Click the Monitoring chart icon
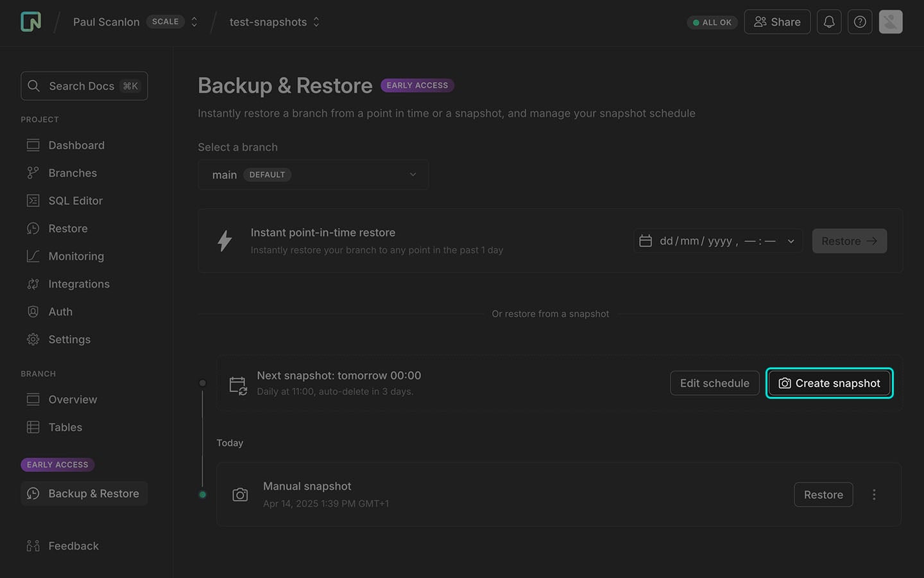 click(x=33, y=256)
